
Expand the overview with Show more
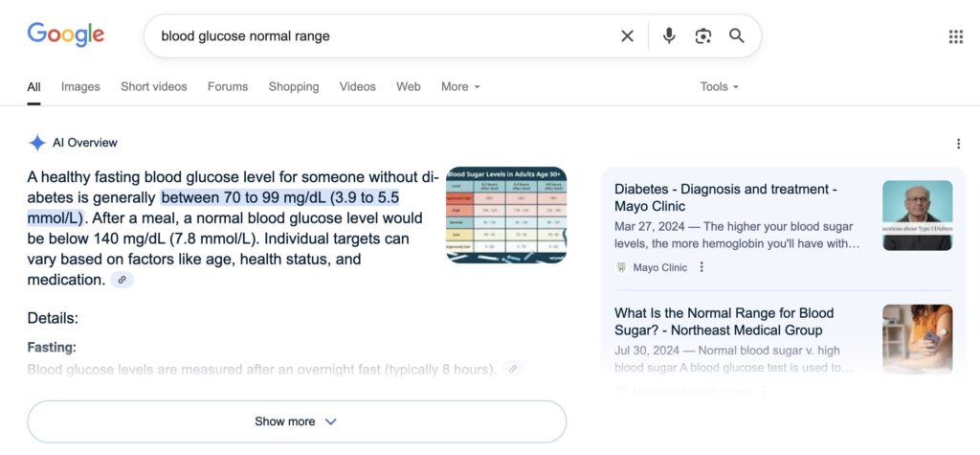click(297, 421)
